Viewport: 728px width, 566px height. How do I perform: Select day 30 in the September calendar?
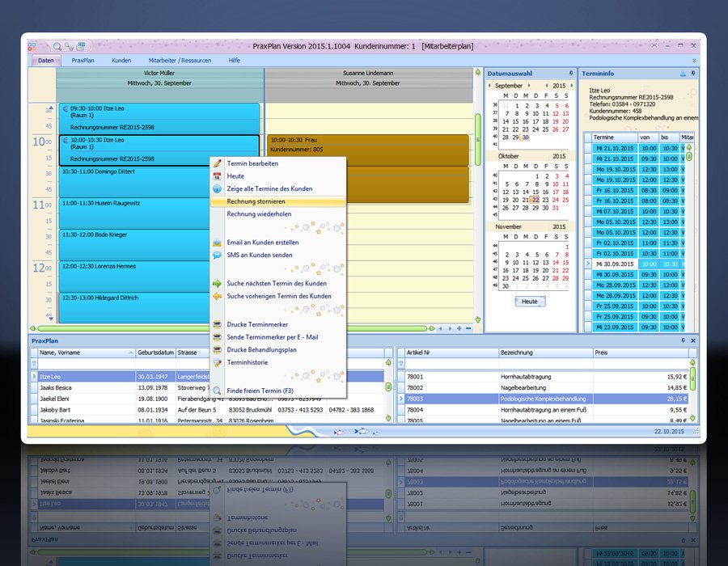[x=525, y=137]
